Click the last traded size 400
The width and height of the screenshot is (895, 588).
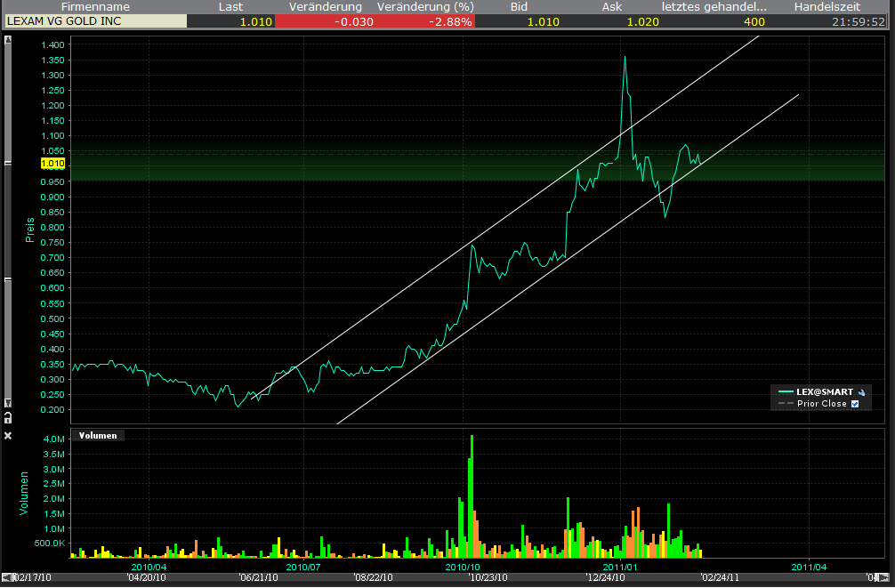[754, 21]
